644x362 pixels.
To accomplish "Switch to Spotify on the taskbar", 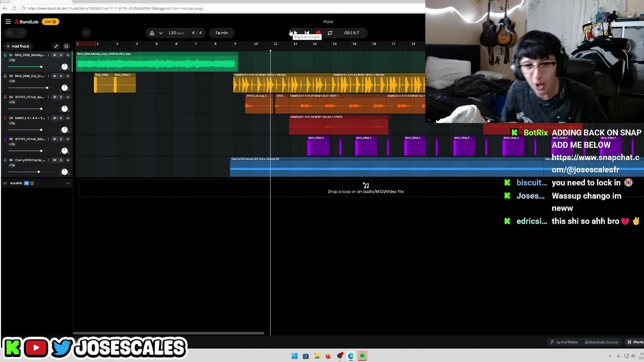I will click(362, 356).
